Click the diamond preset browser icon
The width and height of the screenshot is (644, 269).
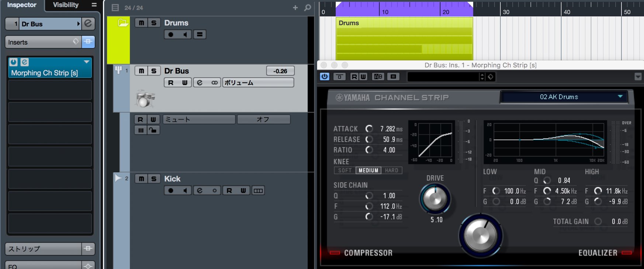click(491, 76)
